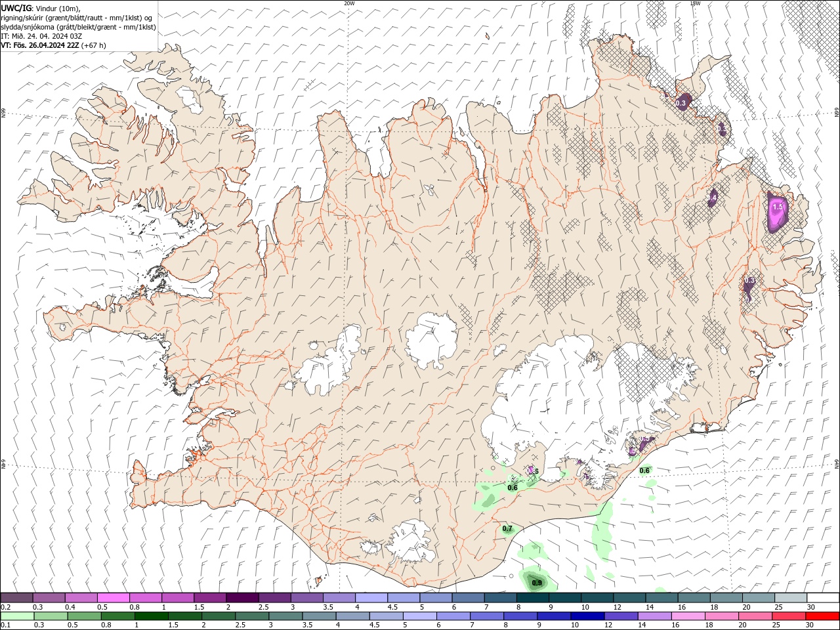Pick the snow scale swatch starting at 0.2

click(x=16, y=597)
